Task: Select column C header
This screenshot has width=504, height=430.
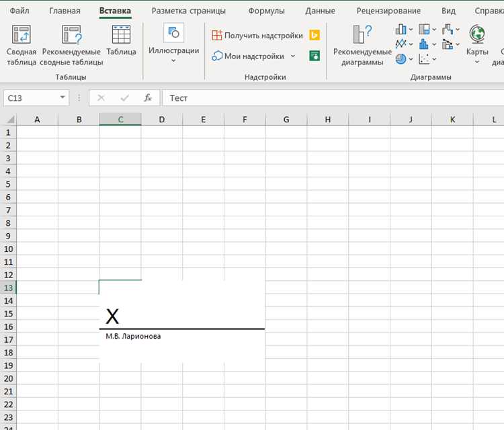Action: (x=120, y=120)
